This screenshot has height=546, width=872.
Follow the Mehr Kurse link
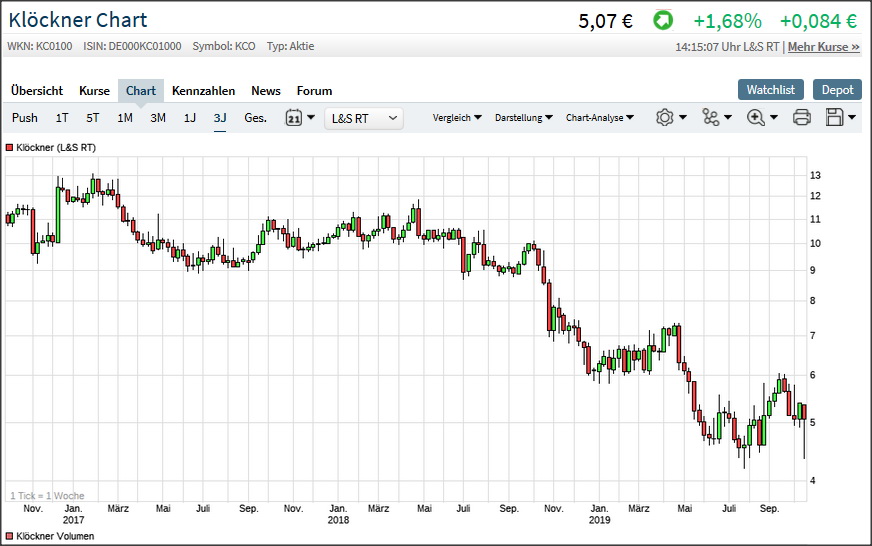pos(824,47)
